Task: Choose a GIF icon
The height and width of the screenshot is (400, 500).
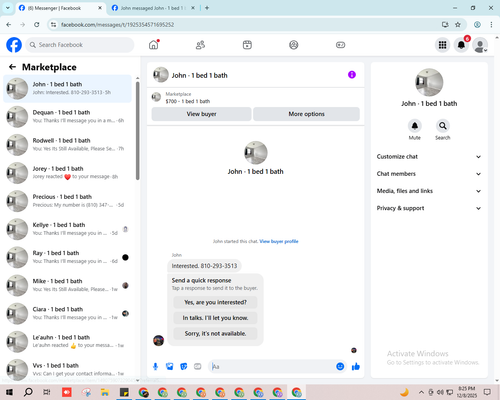Action: (x=198, y=367)
